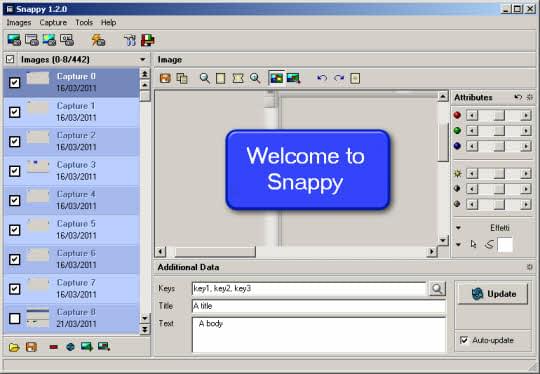Click the redo arrow in Image toolbar
Screen dimensions: 540x374
pyautogui.click(x=339, y=78)
